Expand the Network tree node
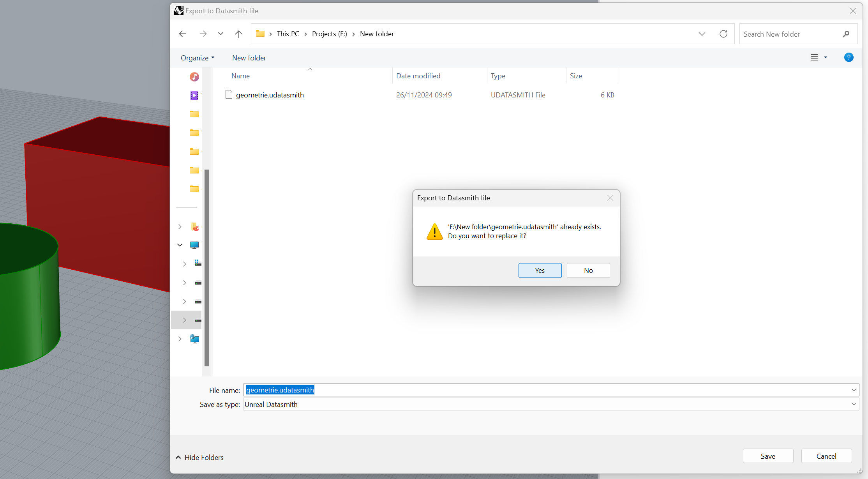Screen dimensions: 868x479 180,339
